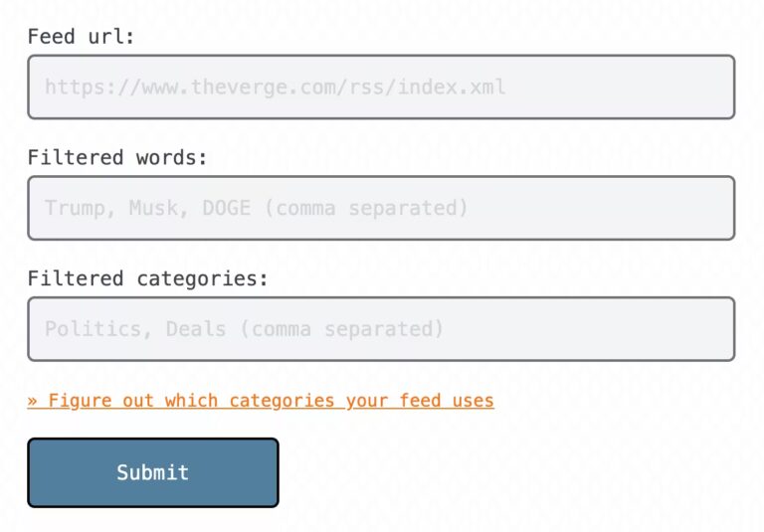Click the "Politics, Deals" placeholder text
764x532 pixels.
(x=134, y=328)
